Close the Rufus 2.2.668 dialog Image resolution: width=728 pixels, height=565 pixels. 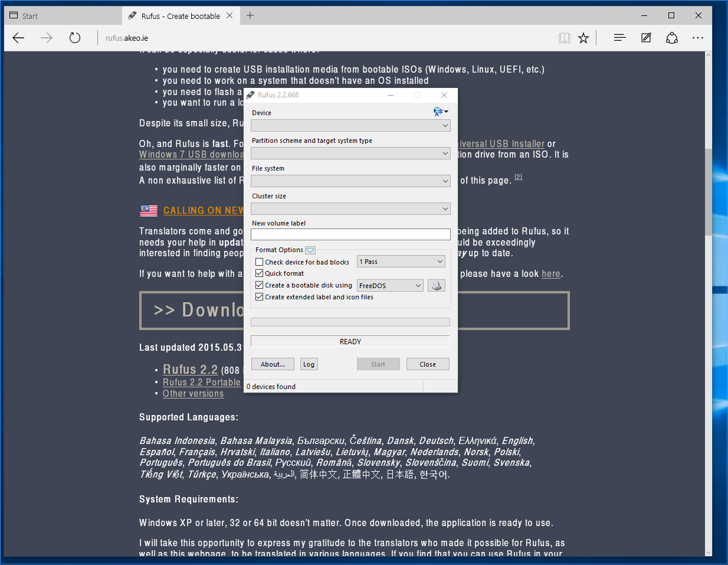pyautogui.click(x=444, y=95)
